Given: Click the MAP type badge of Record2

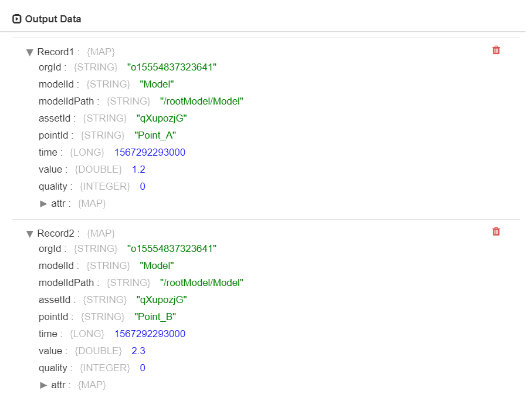Looking at the screenshot, I should pyautogui.click(x=100, y=233).
